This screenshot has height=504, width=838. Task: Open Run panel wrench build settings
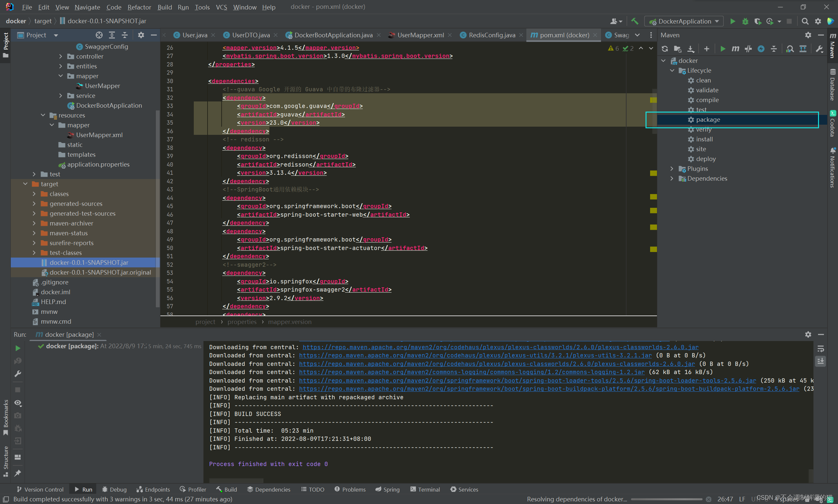[18, 374]
